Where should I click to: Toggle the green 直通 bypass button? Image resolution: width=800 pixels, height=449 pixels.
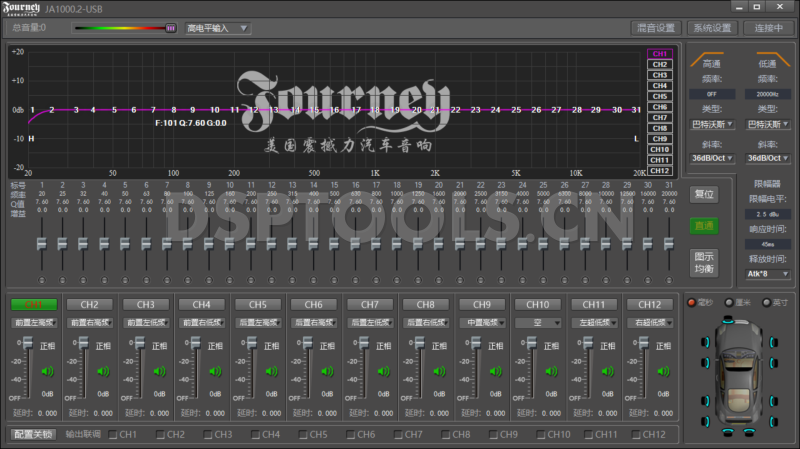click(x=704, y=226)
